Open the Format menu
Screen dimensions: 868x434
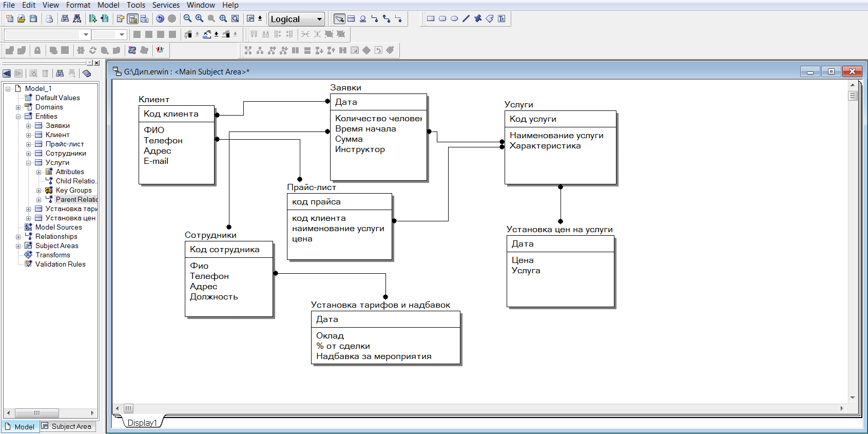pos(78,5)
